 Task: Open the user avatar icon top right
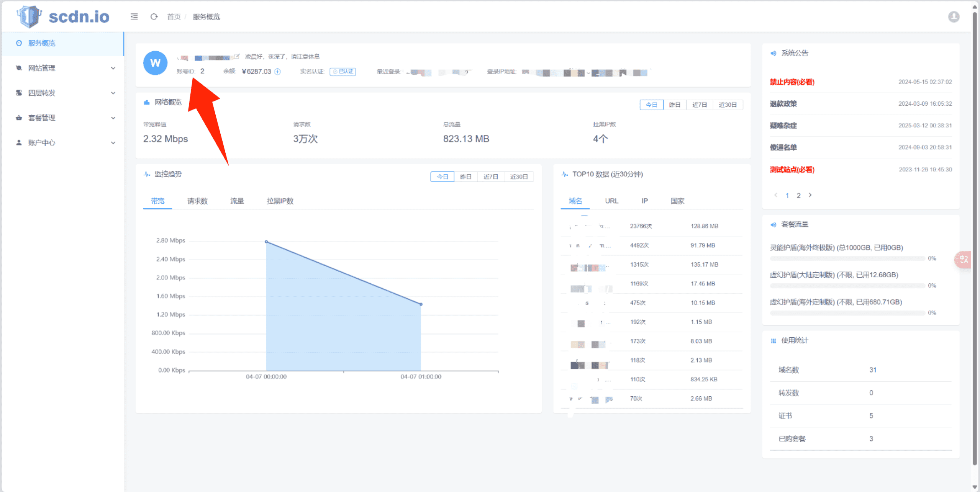click(954, 17)
